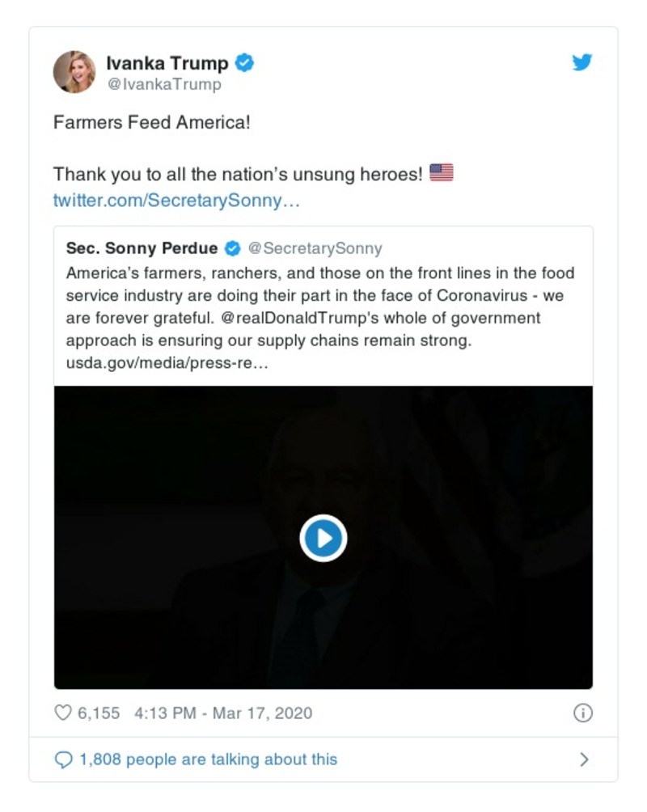Select the Sec. Sonny Perdue name
The width and height of the screenshot is (647, 812).
(x=142, y=248)
